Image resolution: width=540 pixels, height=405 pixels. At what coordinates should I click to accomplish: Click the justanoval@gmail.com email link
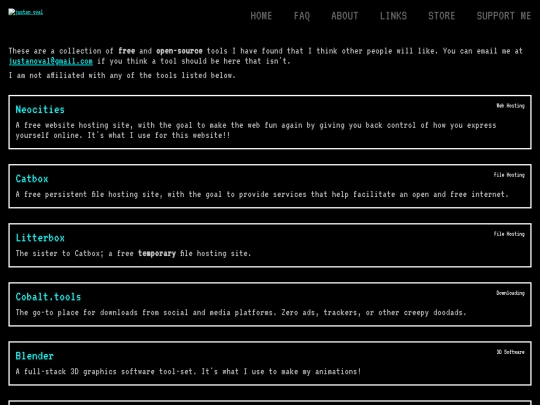coord(51,61)
